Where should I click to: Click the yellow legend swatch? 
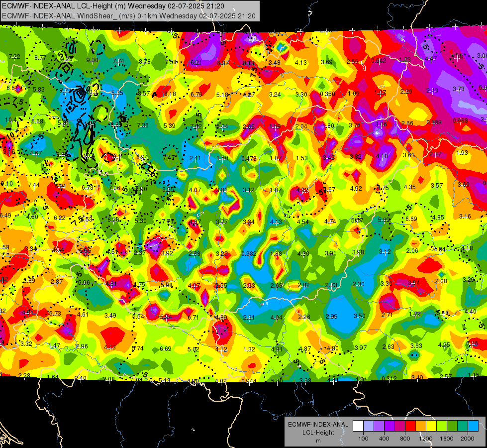click(431, 426)
